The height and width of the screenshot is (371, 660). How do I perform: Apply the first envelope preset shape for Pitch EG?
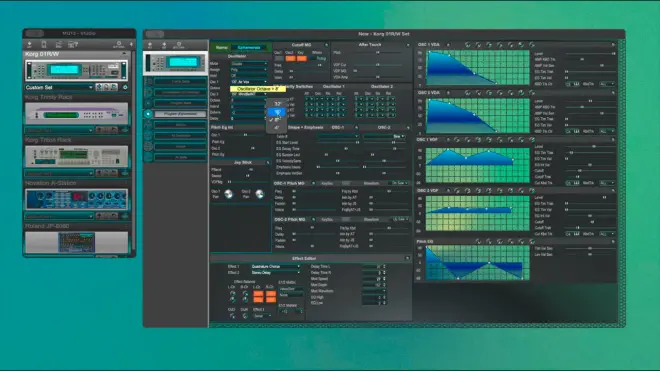(478, 242)
